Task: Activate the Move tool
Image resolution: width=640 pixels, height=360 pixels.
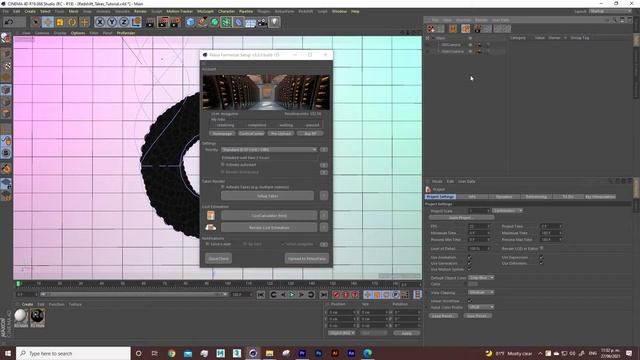Action: pyautogui.click(x=48, y=22)
